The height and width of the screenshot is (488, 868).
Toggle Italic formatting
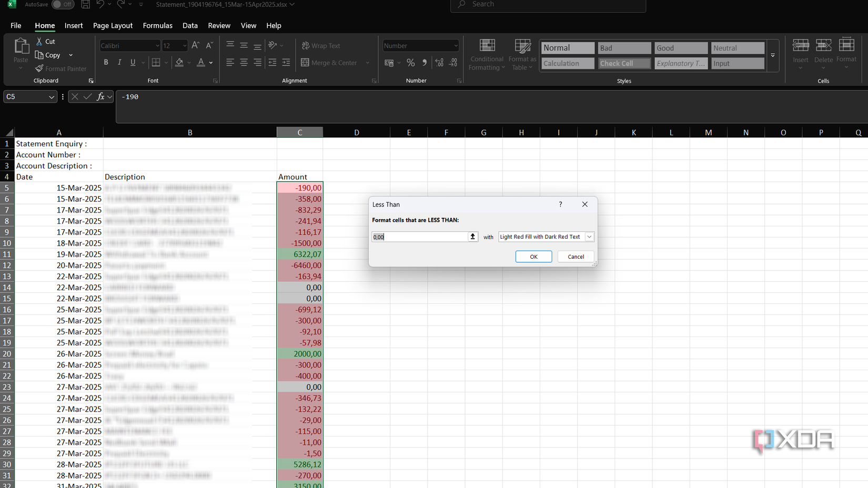coord(119,62)
